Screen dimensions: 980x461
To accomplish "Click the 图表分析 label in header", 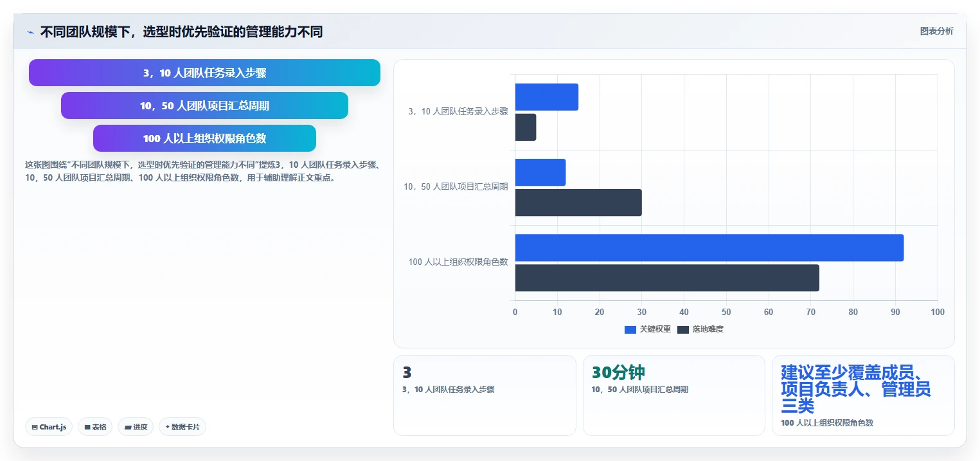I will pyautogui.click(x=937, y=31).
